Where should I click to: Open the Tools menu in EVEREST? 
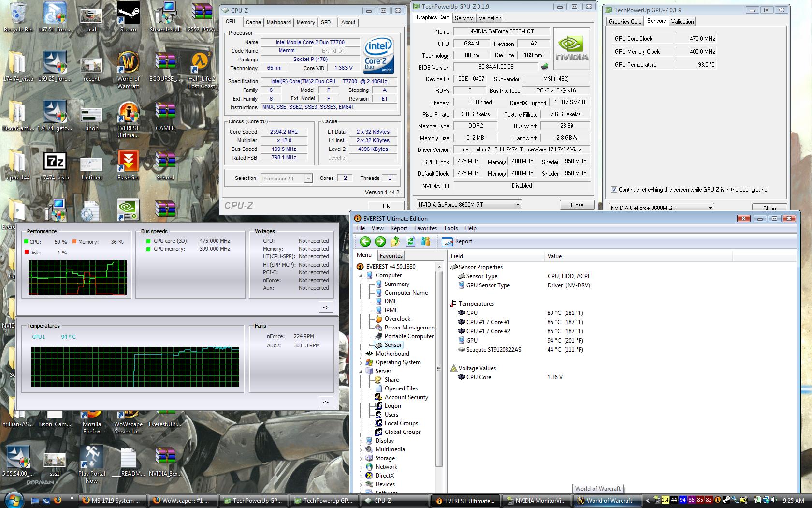(x=450, y=228)
